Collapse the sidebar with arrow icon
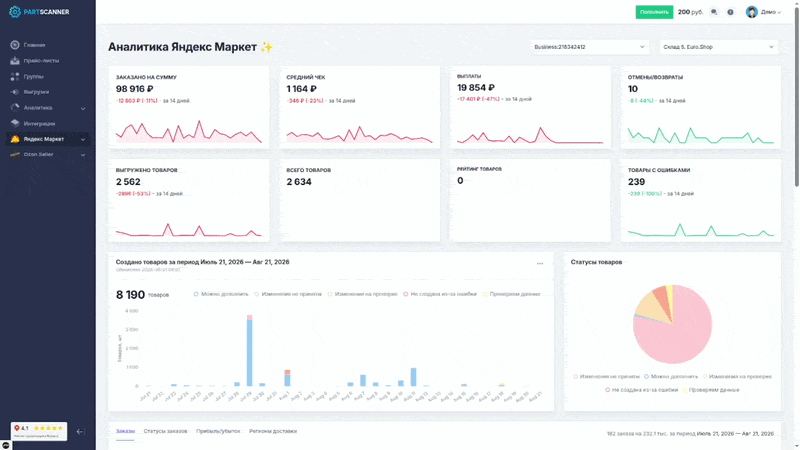The width and height of the screenshot is (800, 450). tap(80, 432)
